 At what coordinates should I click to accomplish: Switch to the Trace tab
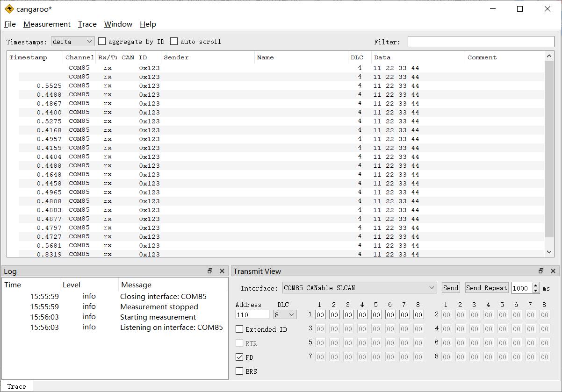click(x=17, y=386)
